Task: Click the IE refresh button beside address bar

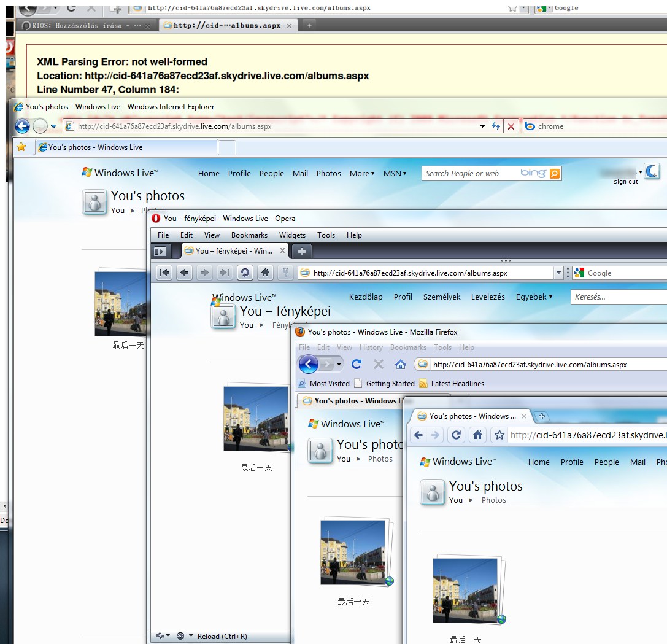Action: click(x=496, y=126)
